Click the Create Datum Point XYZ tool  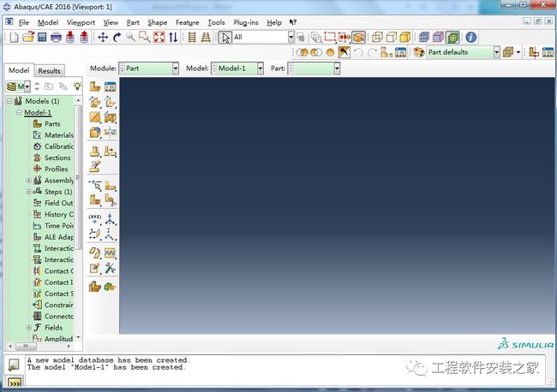tap(95, 218)
